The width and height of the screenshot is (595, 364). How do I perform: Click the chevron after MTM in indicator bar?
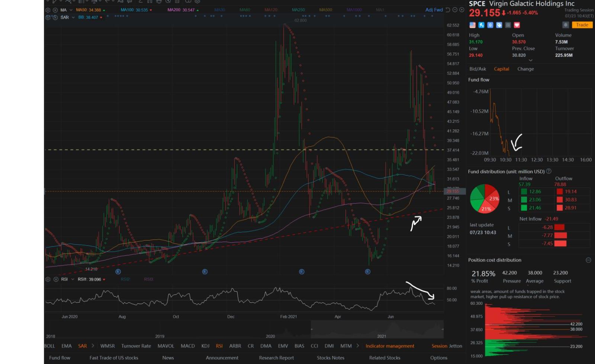tap(358, 346)
